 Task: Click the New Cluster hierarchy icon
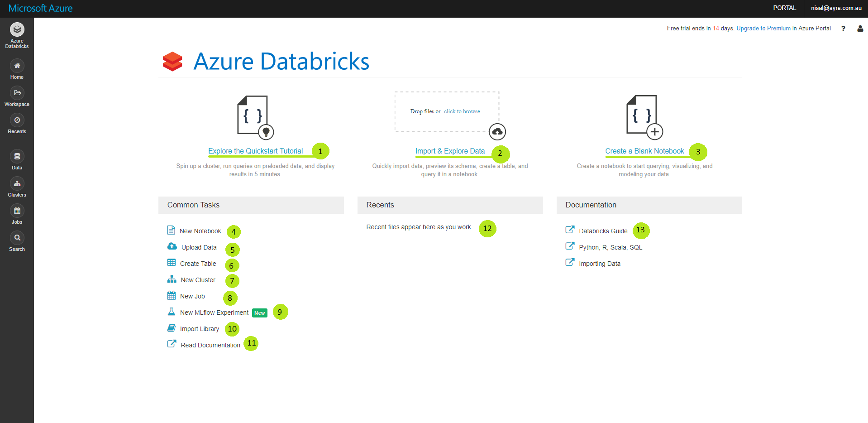[x=172, y=279]
